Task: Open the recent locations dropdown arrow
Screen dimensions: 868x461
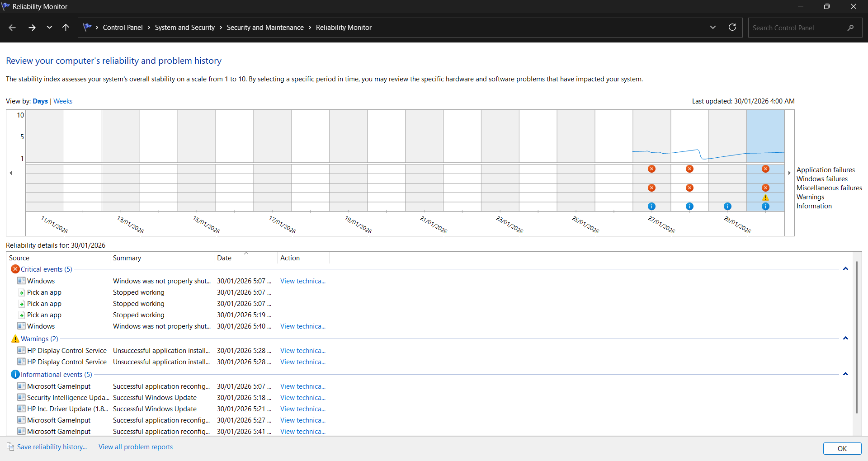Action: pos(49,28)
